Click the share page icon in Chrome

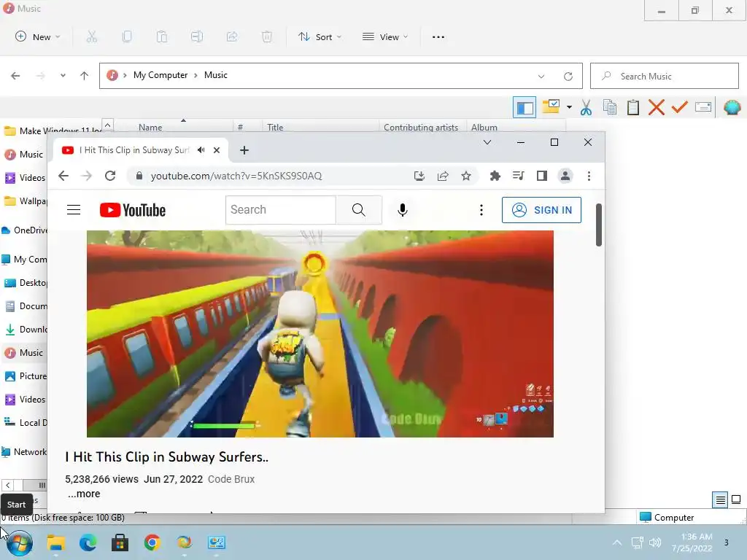pyautogui.click(x=443, y=176)
